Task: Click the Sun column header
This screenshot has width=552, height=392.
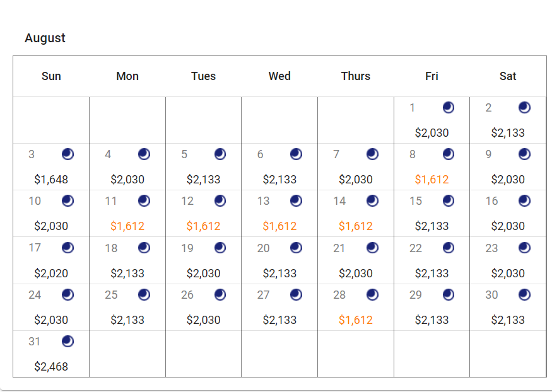Action: [x=51, y=76]
